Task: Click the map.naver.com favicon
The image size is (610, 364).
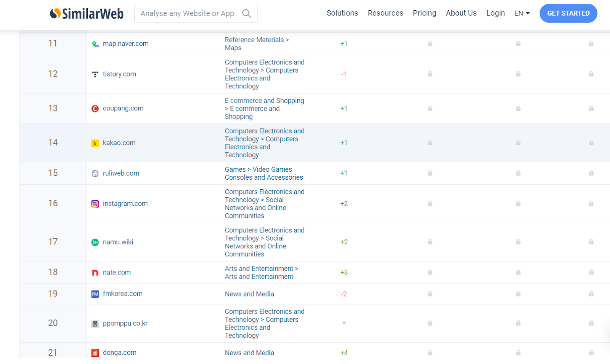Action: 95,44
